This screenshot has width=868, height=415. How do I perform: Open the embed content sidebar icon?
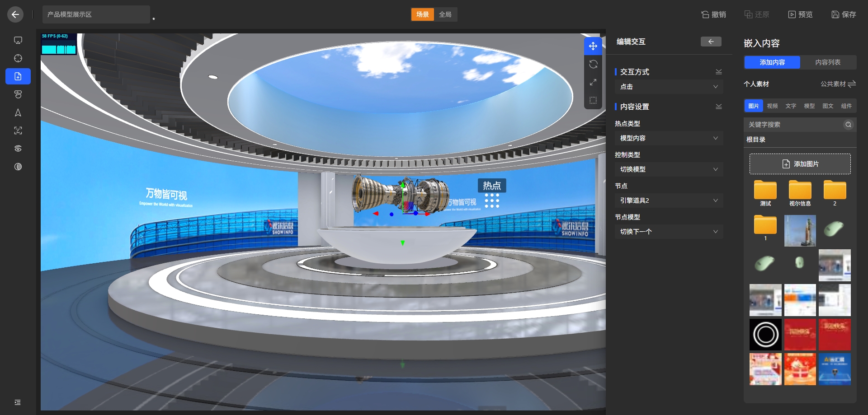18,76
